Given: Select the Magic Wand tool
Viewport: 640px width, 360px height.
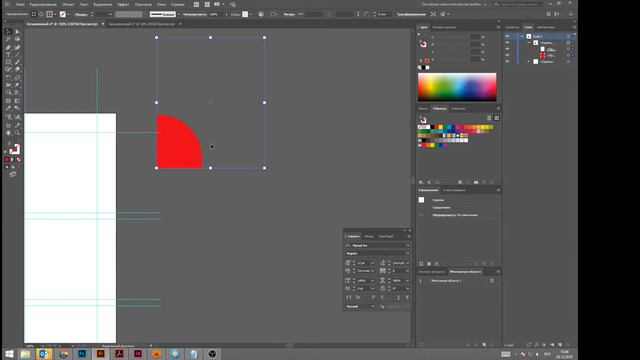Looking at the screenshot, I should click(8, 40).
